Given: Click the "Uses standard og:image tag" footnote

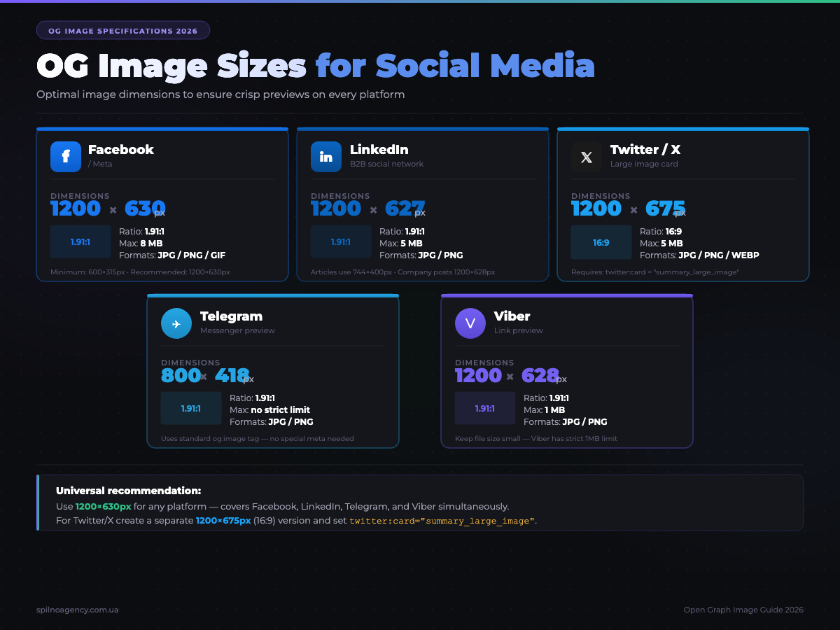Looking at the screenshot, I should (258, 439).
